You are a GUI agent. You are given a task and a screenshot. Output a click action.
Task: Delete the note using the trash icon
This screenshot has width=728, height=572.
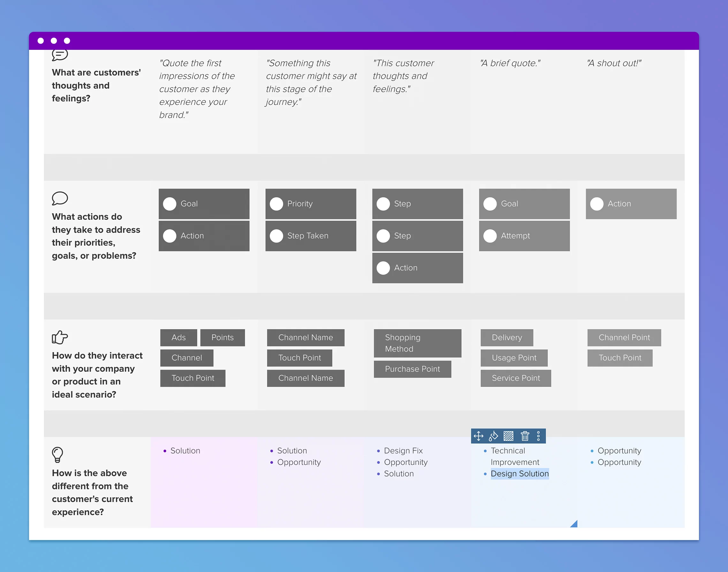point(525,436)
